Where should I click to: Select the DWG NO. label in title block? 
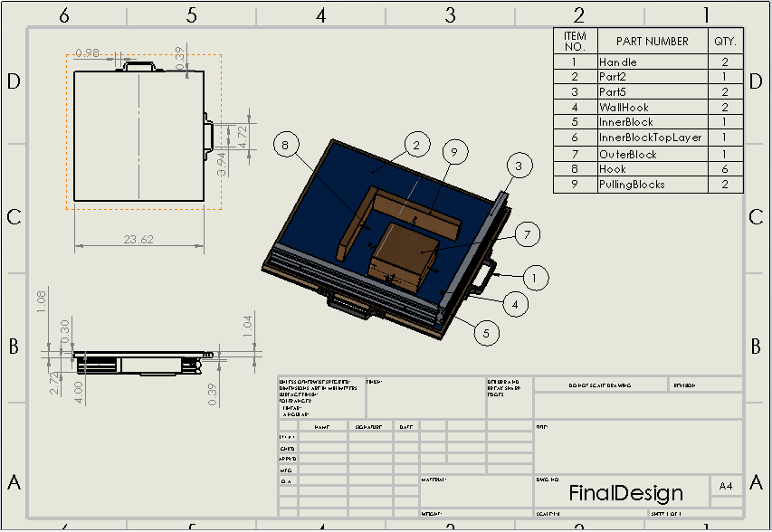[548, 480]
